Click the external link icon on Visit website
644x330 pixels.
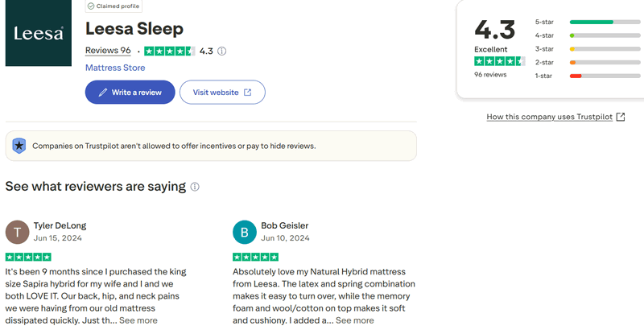pos(248,93)
